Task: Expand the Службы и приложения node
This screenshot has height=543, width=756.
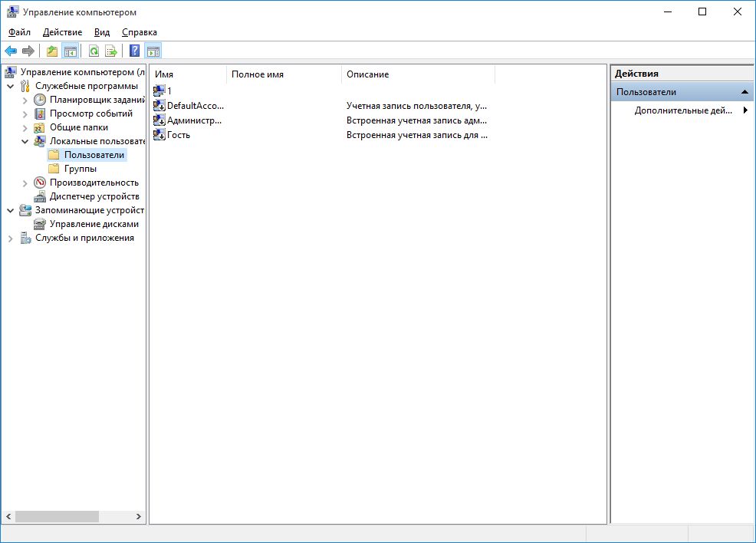Action: 11,238
